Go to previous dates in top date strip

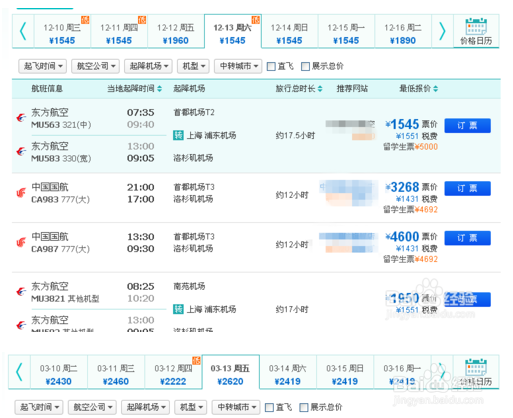23,31
